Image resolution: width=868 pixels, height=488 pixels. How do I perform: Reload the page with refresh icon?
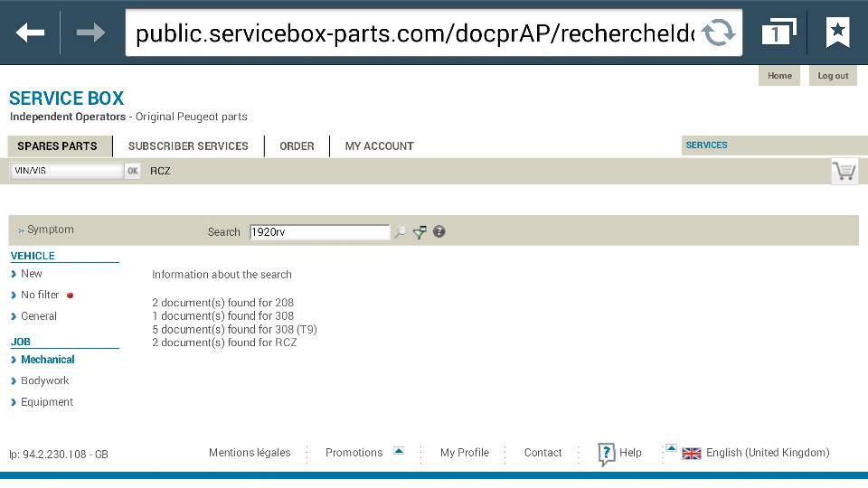(x=718, y=33)
